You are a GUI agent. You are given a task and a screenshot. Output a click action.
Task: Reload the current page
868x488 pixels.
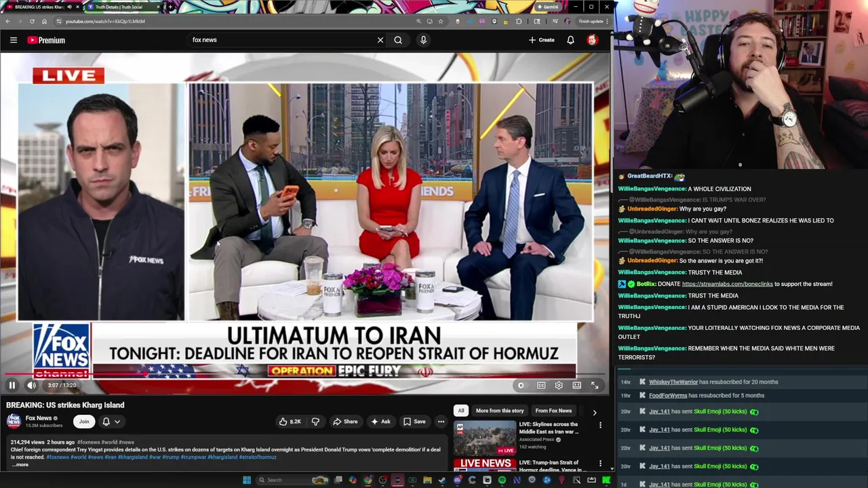tap(31, 21)
